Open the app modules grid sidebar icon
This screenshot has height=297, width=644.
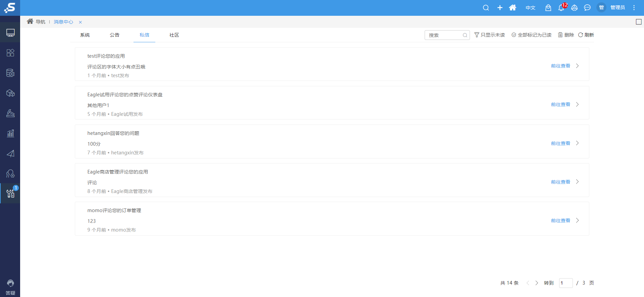(x=10, y=53)
